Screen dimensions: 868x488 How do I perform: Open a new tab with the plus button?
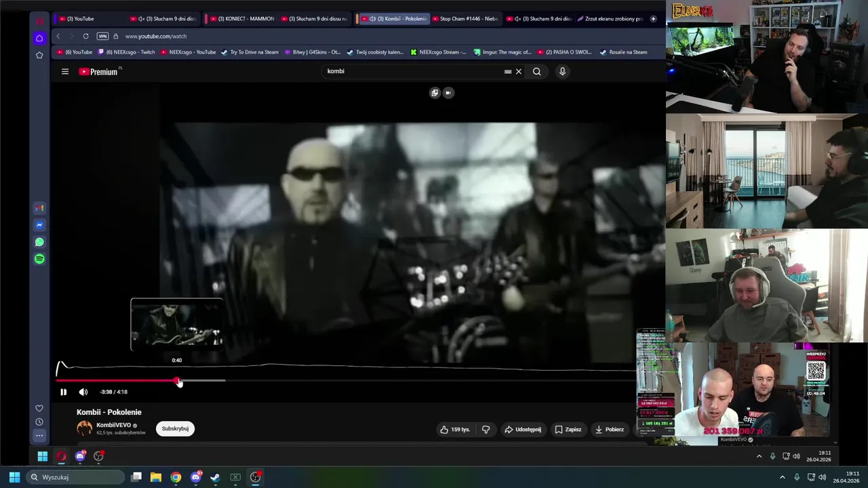click(653, 19)
